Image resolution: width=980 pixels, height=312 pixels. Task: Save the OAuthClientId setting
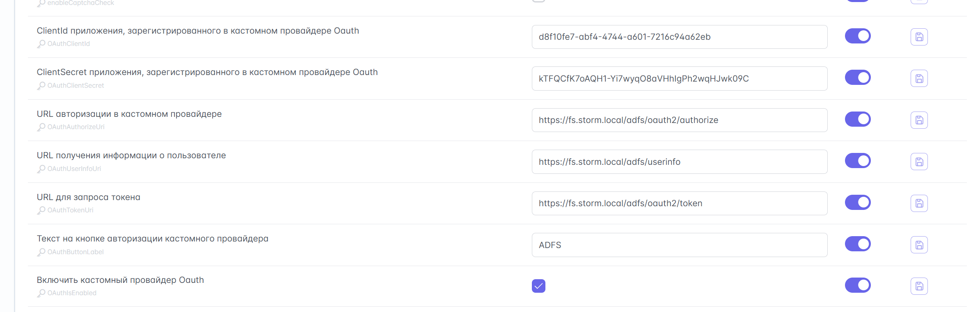tap(919, 37)
